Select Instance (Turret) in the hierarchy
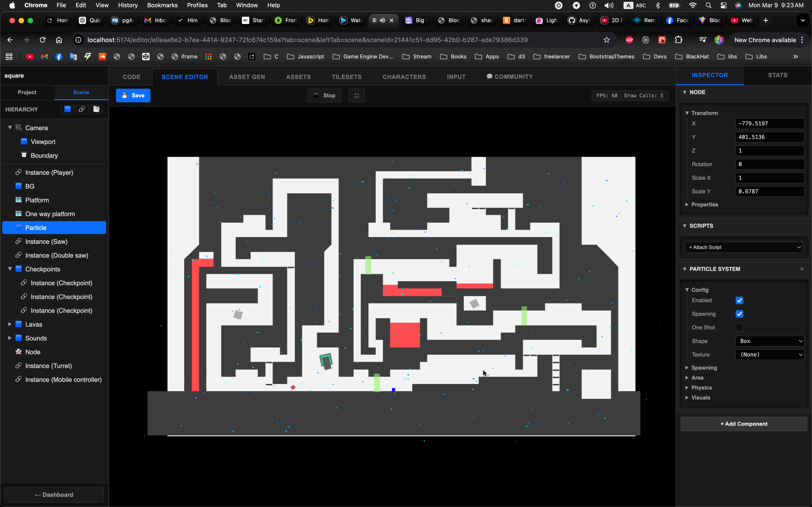The height and width of the screenshot is (507, 812). 48,366
